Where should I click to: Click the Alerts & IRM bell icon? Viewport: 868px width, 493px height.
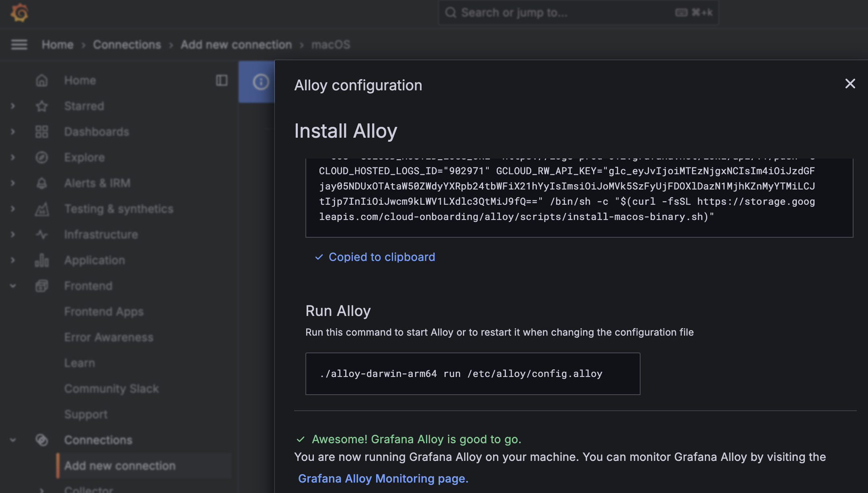coord(42,183)
